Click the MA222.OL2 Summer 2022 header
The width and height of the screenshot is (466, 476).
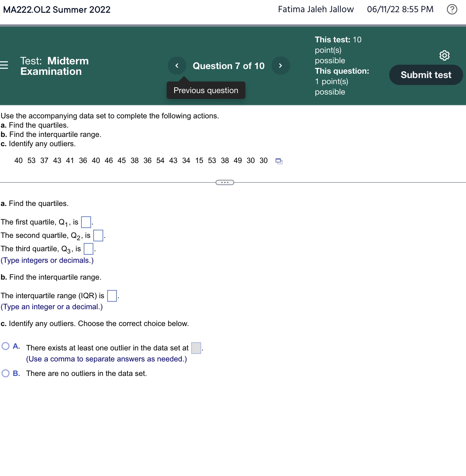click(56, 10)
